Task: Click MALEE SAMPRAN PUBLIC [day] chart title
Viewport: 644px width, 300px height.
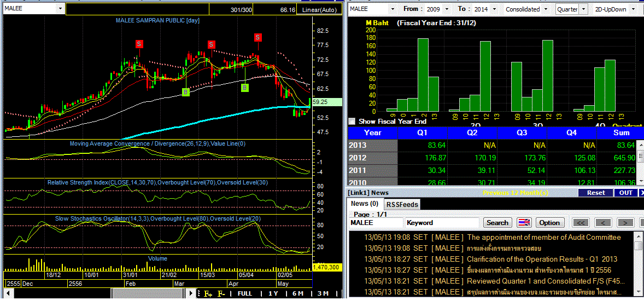Action: [157, 20]
